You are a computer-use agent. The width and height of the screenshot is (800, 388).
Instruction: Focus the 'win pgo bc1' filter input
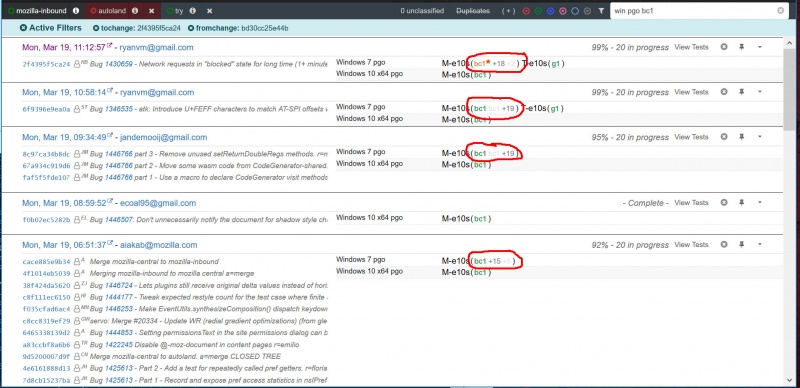pyautogui.click(x=693, y=10)
